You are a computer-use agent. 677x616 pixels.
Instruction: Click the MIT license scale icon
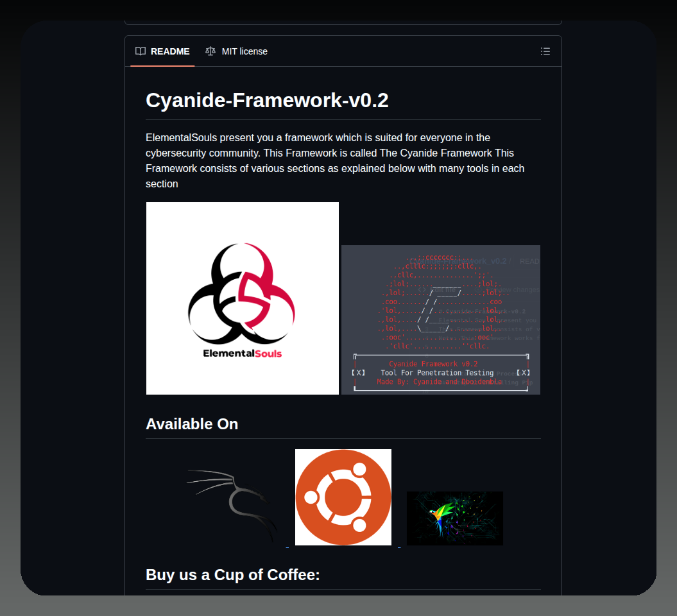(x=210, y=51)
